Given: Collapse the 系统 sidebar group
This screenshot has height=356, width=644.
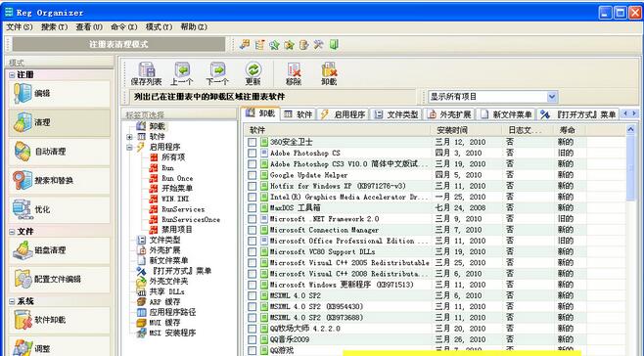Looking at the screenshot, I should (x=12, y=302).
